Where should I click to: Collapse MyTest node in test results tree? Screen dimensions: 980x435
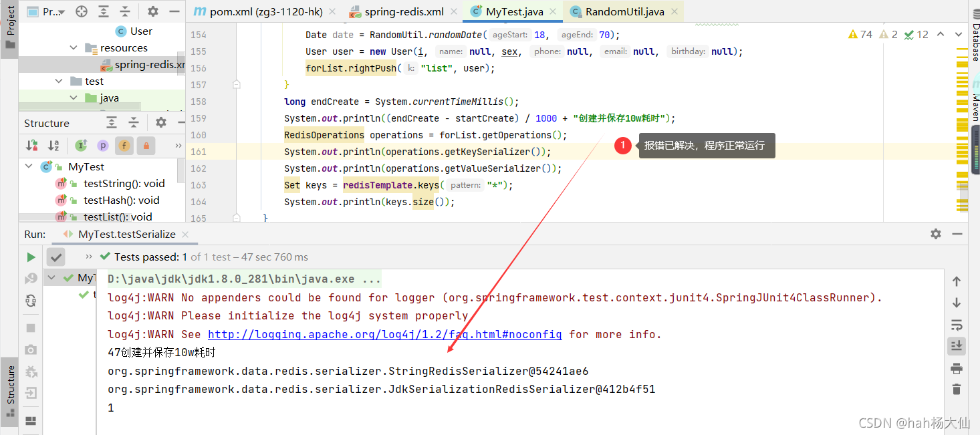tap(51, 278)
